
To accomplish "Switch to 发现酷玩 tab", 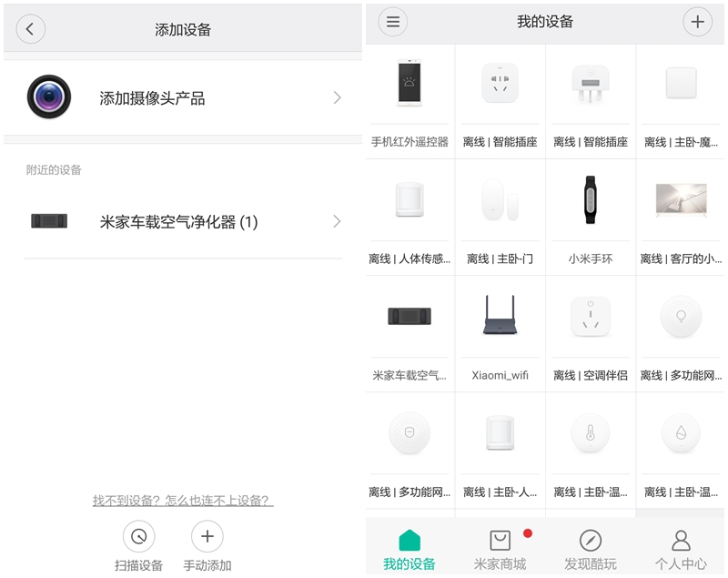I will point(590,551).
